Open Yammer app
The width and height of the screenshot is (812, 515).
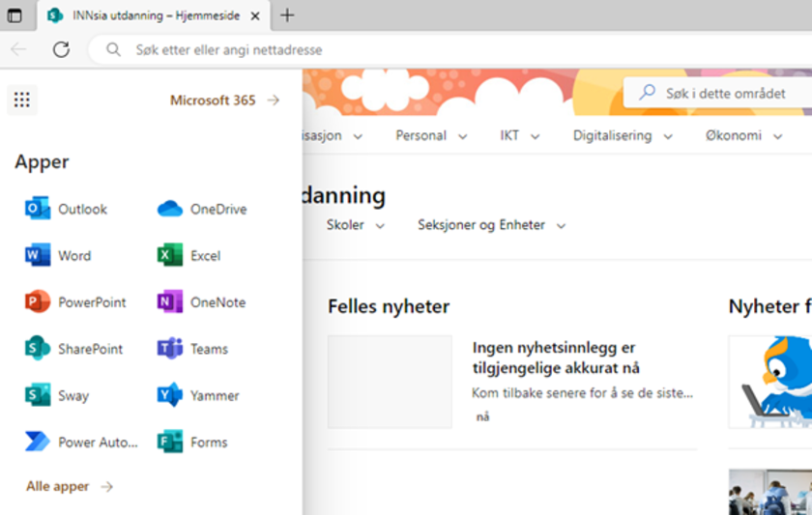198,395
